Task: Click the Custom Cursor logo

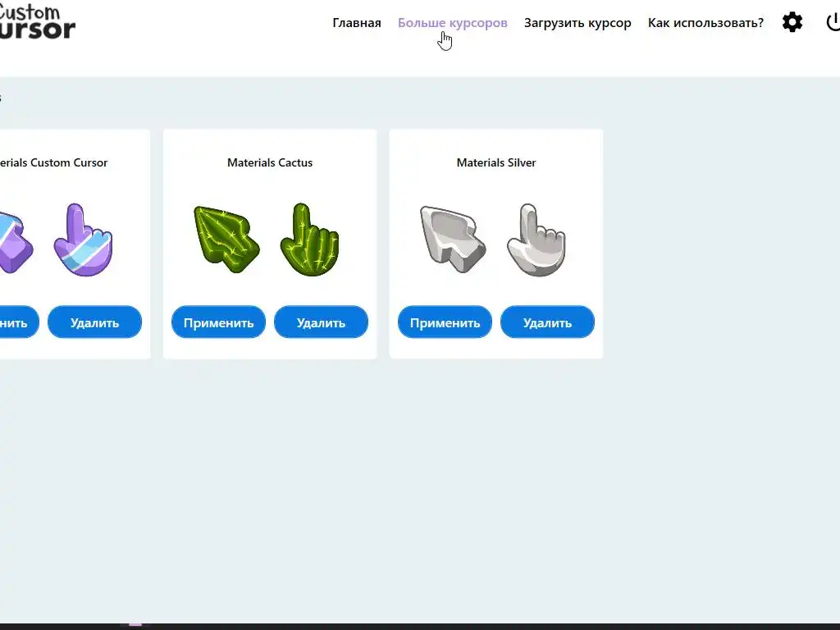Action: click(36, 22)
